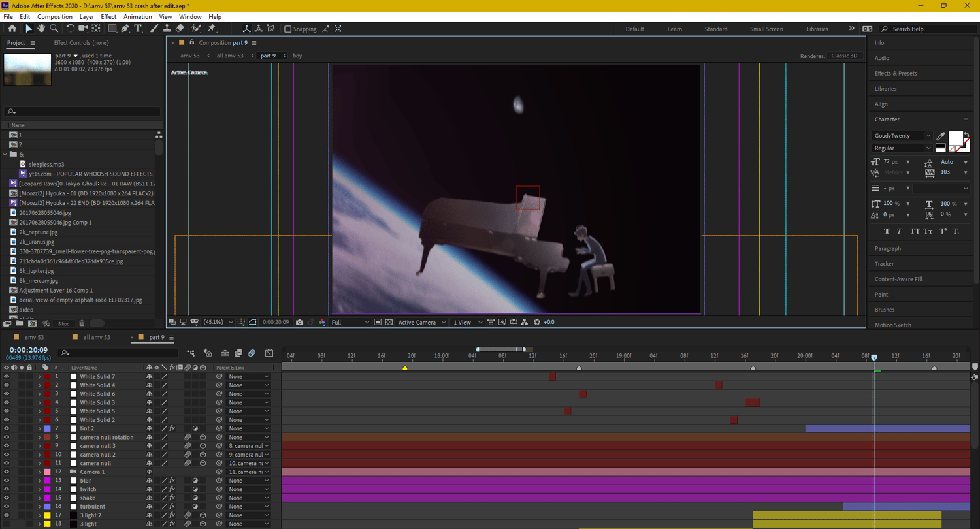Select the Hand tool
This screenshot has height=529, width=980.
41,29
